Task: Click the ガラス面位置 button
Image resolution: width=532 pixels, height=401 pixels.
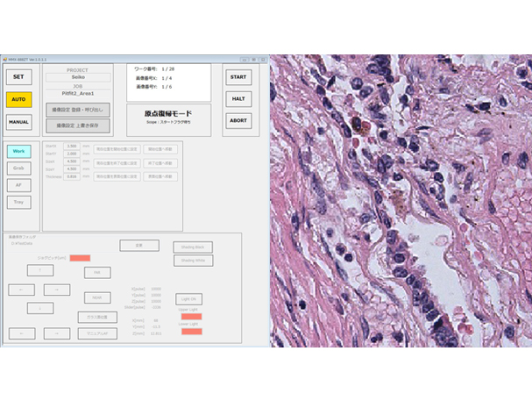Action: coord(97,317)
